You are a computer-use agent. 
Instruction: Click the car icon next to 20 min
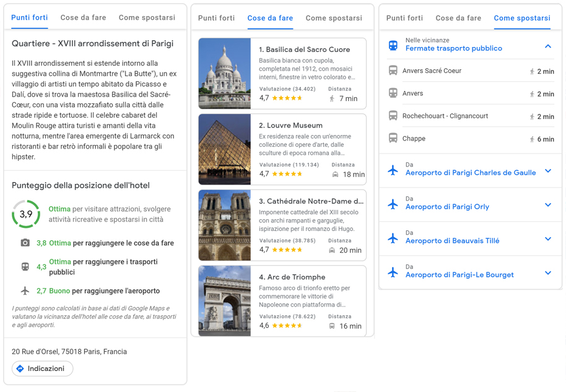[332, 250]
